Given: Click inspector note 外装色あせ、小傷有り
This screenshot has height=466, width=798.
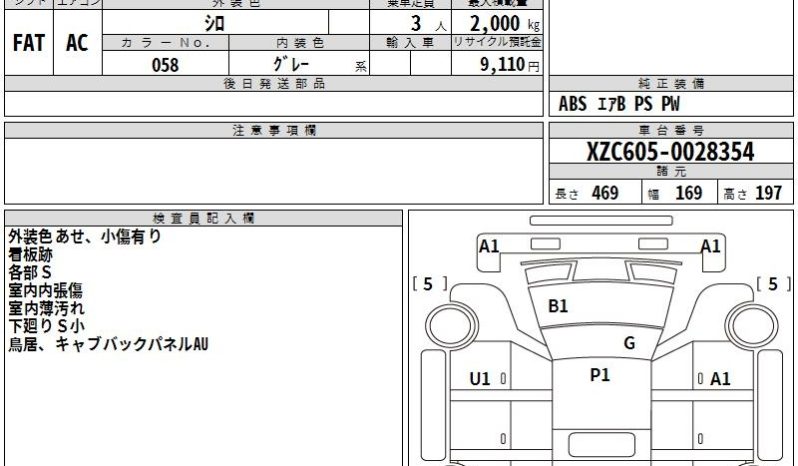Looking at the screenshot, I should point(85,237).
